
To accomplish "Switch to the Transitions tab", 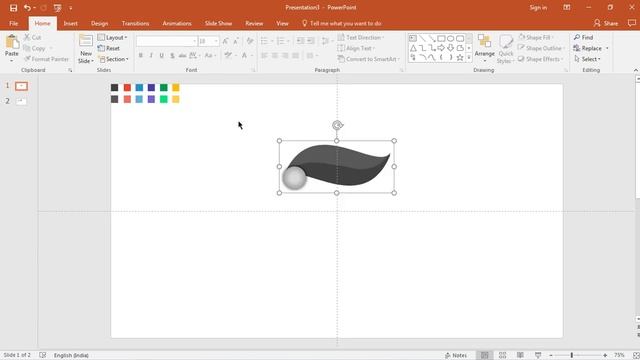I will pyautogui.click(x=136, y=24).
